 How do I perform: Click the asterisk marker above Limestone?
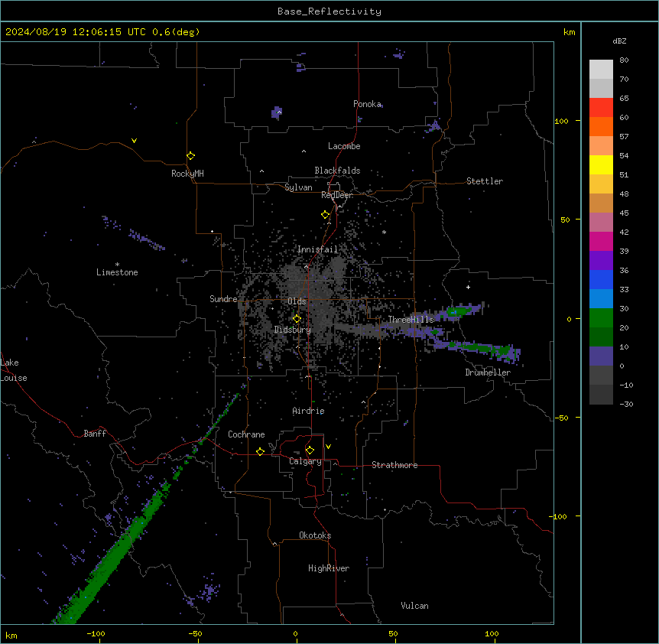(x=117, y=265)
